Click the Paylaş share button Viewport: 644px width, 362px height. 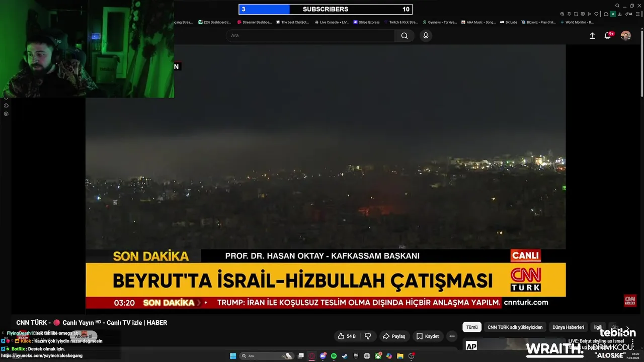click(394, 336)
